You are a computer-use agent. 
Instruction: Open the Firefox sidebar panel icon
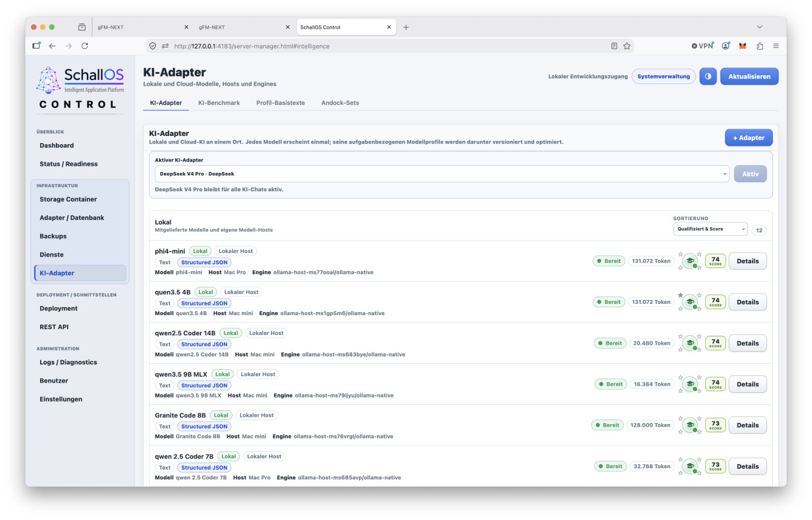(x=36, y=46)
